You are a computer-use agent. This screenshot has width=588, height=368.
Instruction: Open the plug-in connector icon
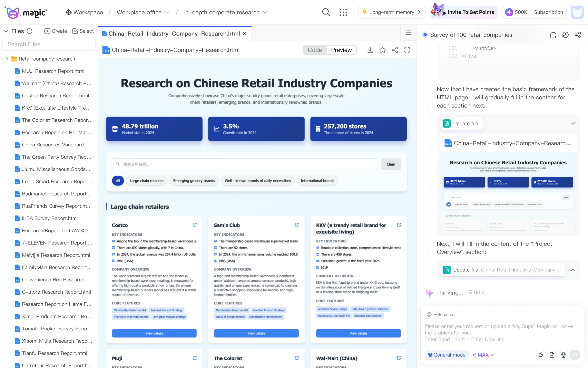pyautogui.click(x=540, y=355)
